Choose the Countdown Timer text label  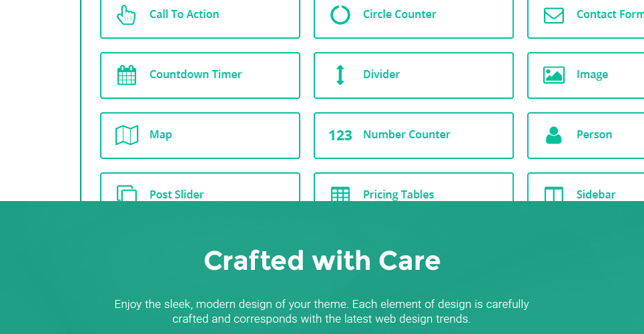click(x=196, y=74)
